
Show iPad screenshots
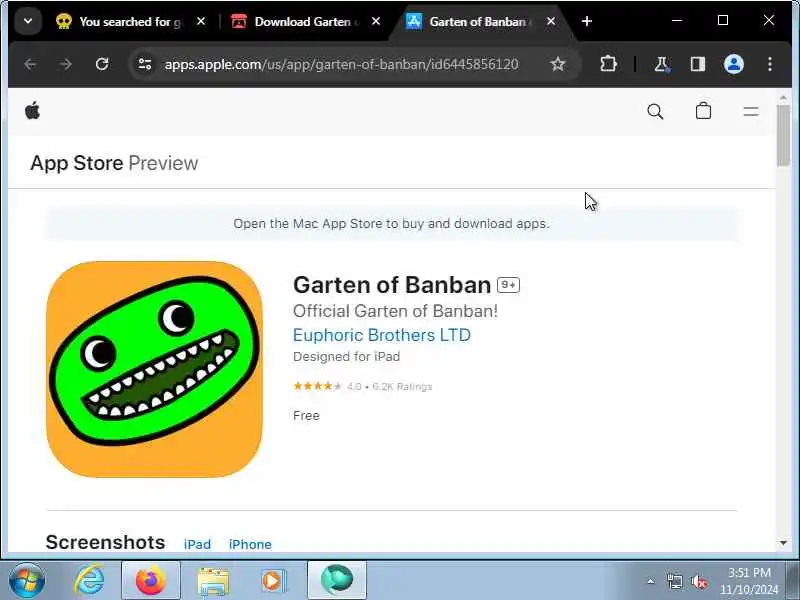coord(197,544)
